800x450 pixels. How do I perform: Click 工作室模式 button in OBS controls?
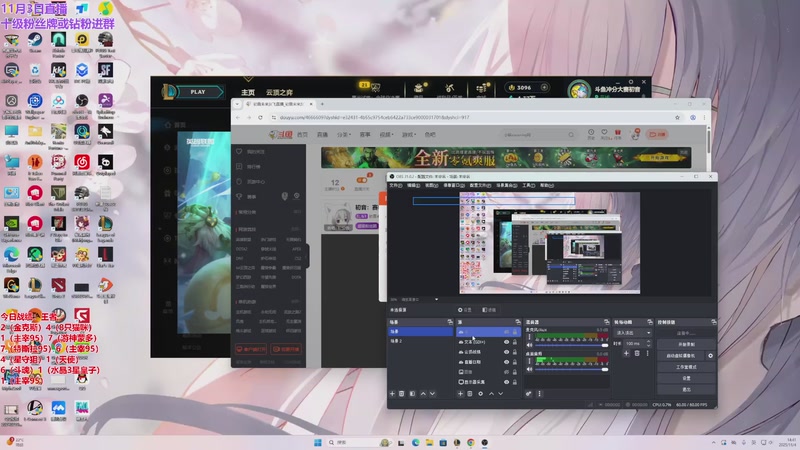pyautogui.click(x=686, y=367)
